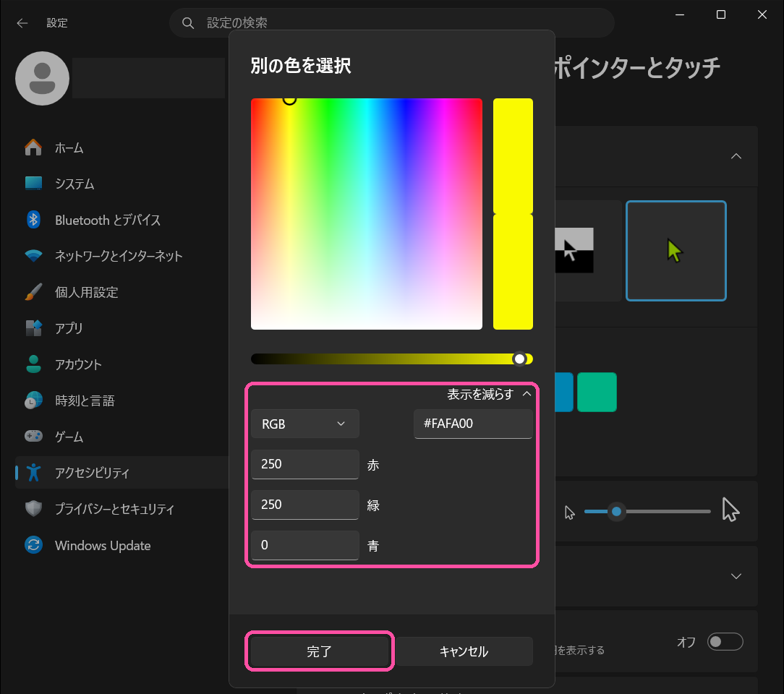
Task: Go to Bluetooth とデバイス settings
Action: click(122, 220)
